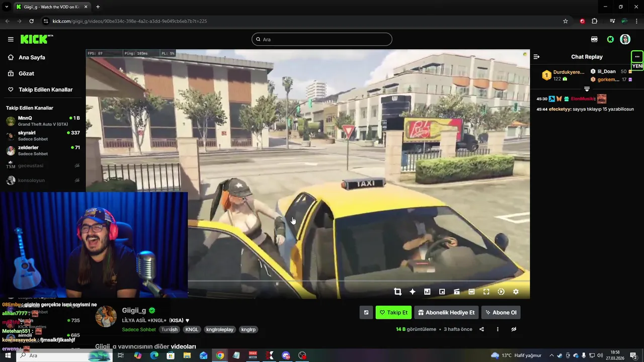Collapse the Chat Replay panel
The width and height of the screenshot is (644, 362).
pos(536,57)
